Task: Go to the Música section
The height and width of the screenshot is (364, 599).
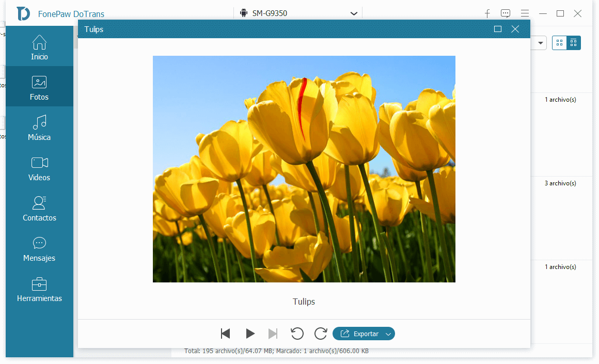Action: [39, 128]
